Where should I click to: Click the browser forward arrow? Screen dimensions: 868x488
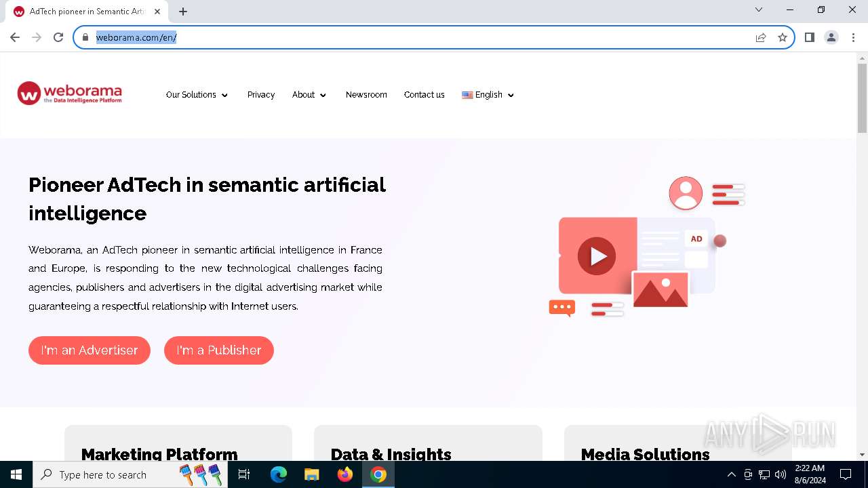point(37,37)
